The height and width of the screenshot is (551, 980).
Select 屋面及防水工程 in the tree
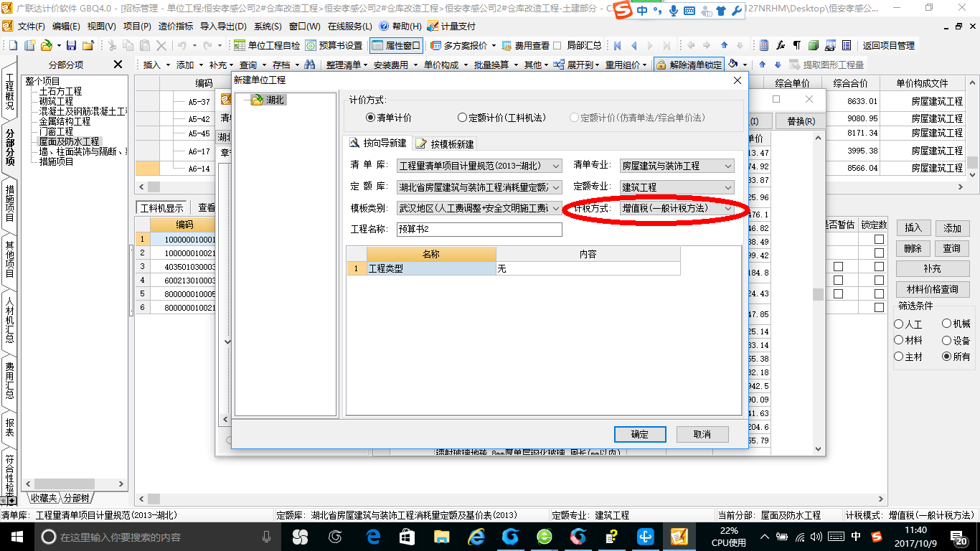[x=69, y=142]
